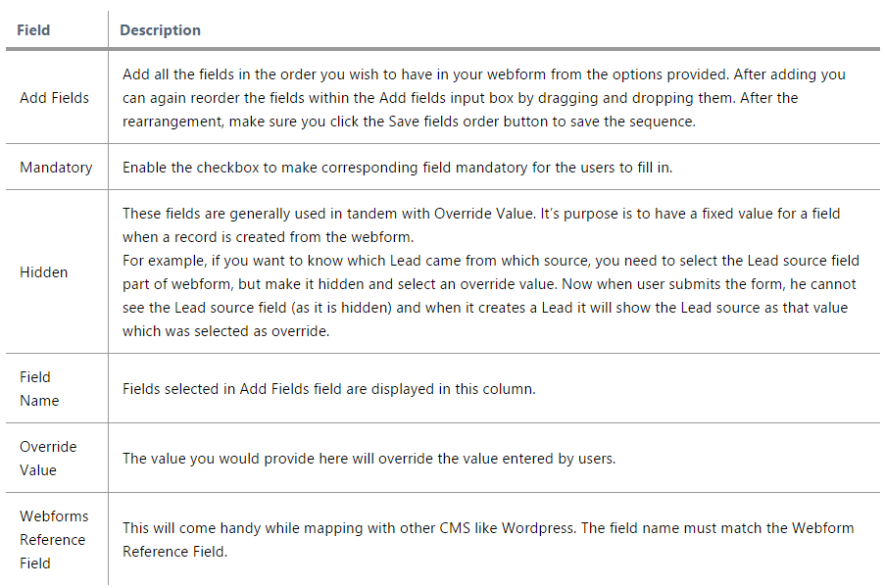Click 'The value you would provide' description
Image resolution: width=885 pixels, height=588 pixels.
click(369, 459)
